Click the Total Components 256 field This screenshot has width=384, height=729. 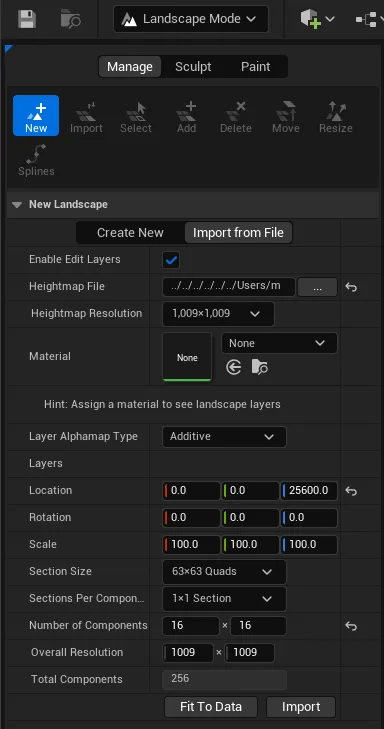tap(225, 679)
